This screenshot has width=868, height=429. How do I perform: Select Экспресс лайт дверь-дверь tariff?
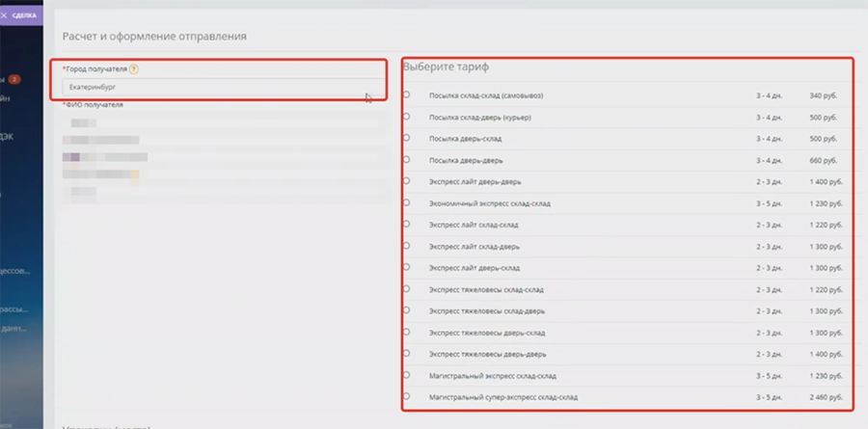(406, 180)
